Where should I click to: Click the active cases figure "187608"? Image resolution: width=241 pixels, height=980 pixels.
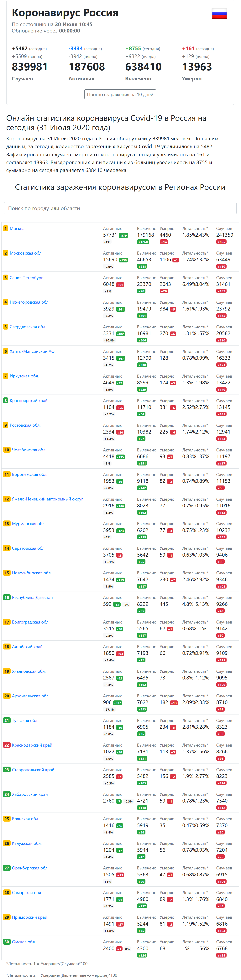(x=86, y=67)
